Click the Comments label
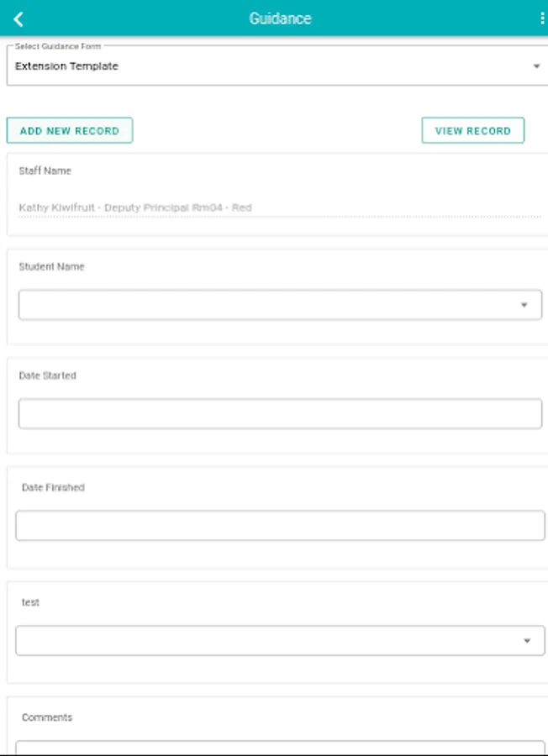Image resolution: width=548 pixels, height=756 pixels. tap(47, 717)
